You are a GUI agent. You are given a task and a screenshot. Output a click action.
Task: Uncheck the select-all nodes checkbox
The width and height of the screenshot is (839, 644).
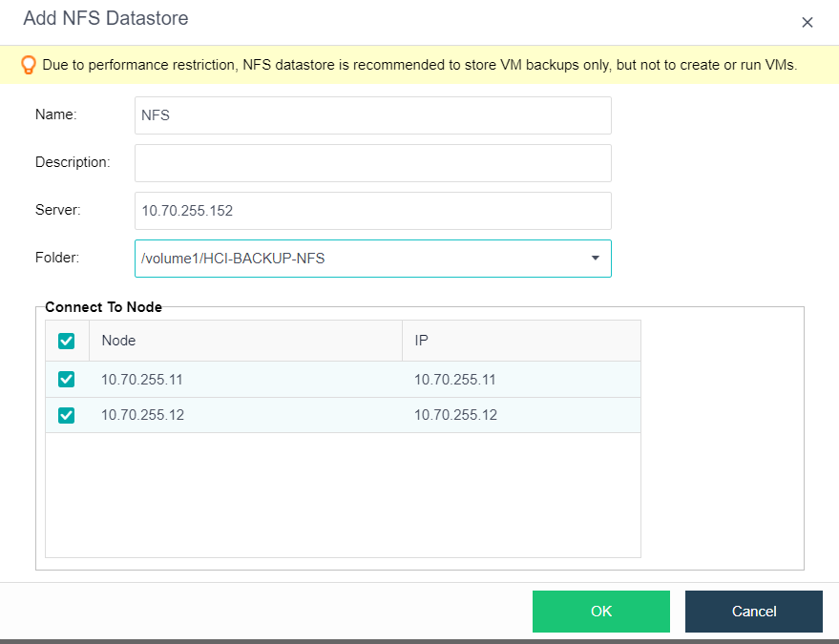66,341
